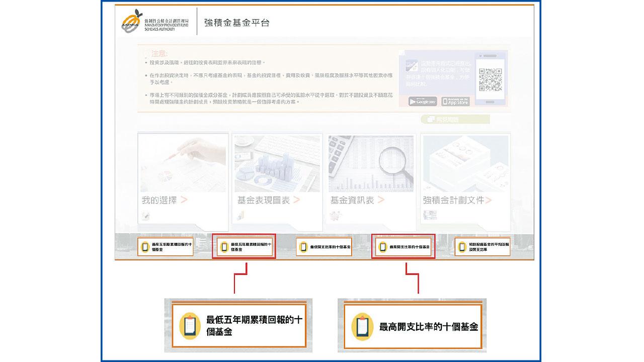Screen dimensions: 644x362
Task: Open 預設投資基金的平均回報及開支比率 button
Action: (482, 247)
